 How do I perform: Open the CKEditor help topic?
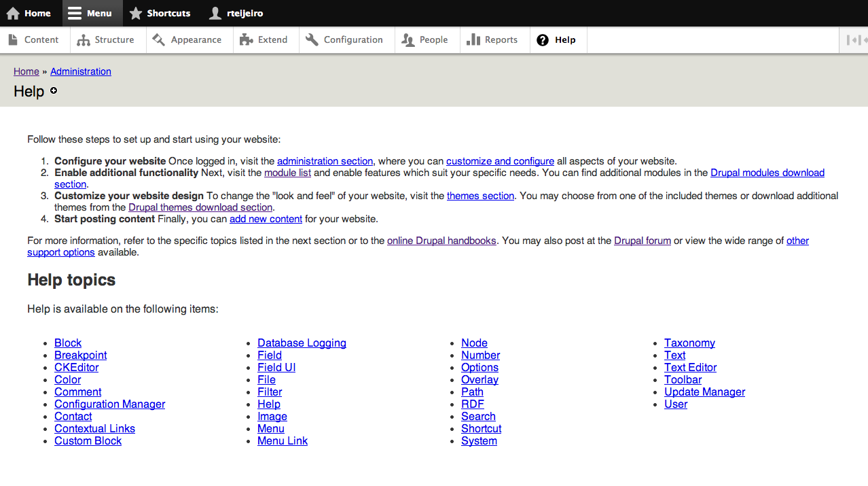pyautogui.click(x=77, y=368)
